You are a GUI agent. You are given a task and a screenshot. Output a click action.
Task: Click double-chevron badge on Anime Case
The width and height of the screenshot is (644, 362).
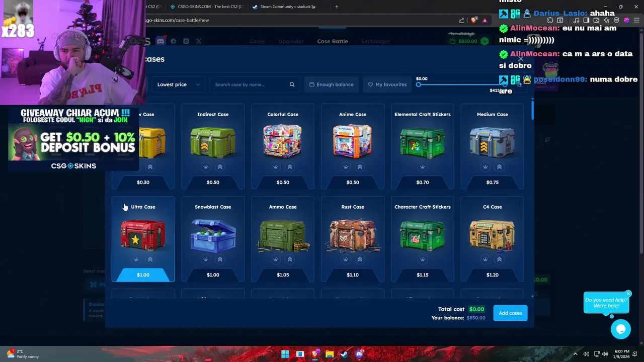tap(360, 167)
